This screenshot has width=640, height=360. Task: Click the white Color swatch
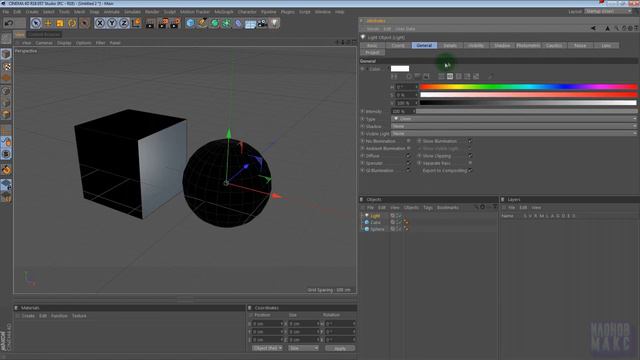[x=400, y=69]
